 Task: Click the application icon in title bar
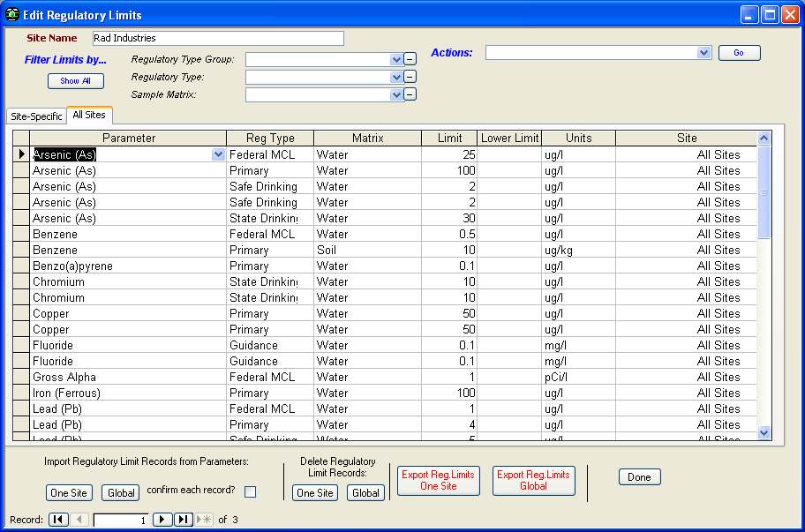pyautogui.click(x=11, y=14)
